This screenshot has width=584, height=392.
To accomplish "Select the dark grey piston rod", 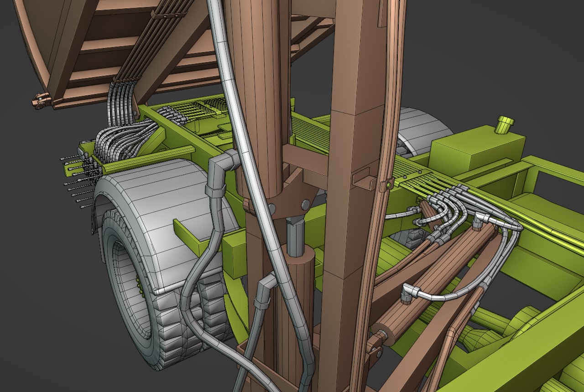I will 295,235.
